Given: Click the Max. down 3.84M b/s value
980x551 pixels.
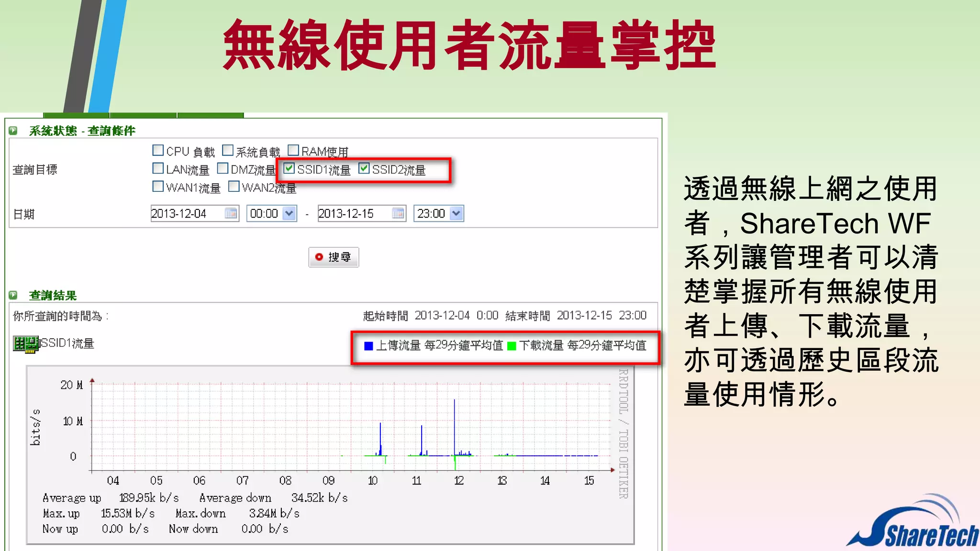Looking at the screenshot, I should click(274, 514).
